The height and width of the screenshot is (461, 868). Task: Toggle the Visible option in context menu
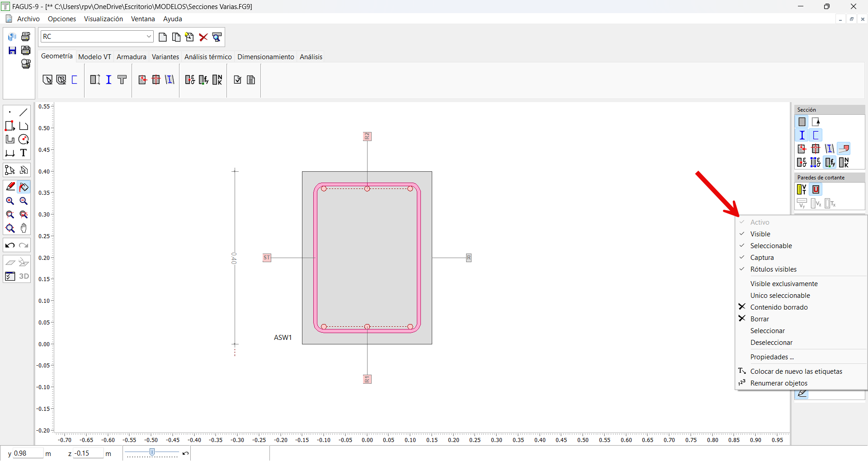point(760,234)
